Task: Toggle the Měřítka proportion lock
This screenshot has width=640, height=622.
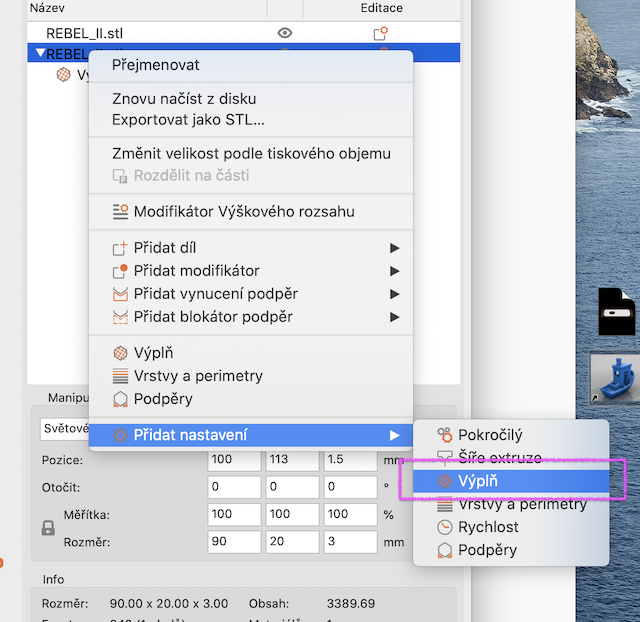Action: point(47,527)
